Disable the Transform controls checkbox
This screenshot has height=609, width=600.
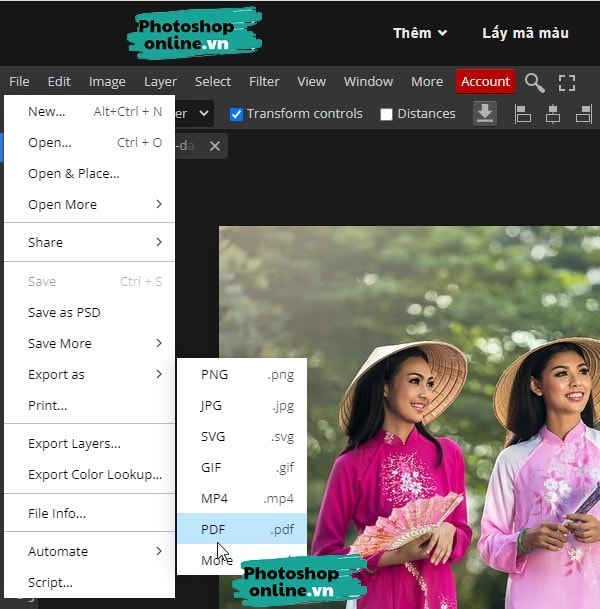click(236, 114)
